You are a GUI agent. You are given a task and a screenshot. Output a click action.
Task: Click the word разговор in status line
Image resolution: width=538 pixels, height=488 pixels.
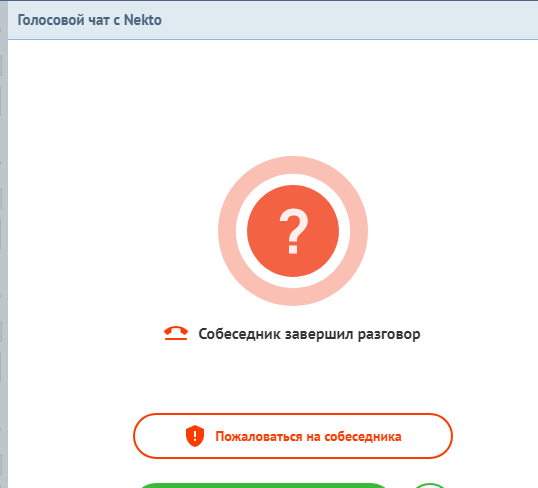tap(389, 335)
